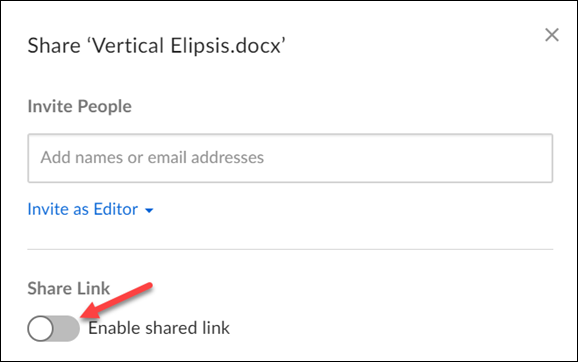Focus the Add names or email addresses field

[x=290, y=158]
